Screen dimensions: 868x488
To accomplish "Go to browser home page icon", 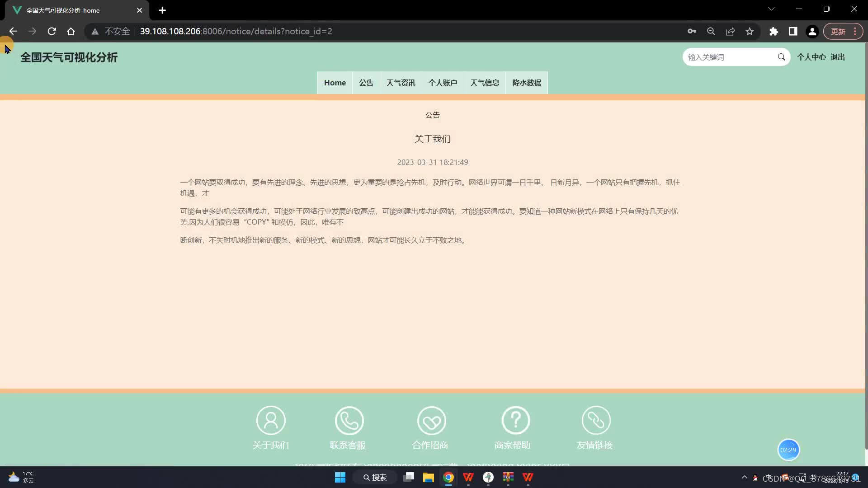I will (71, 31).
